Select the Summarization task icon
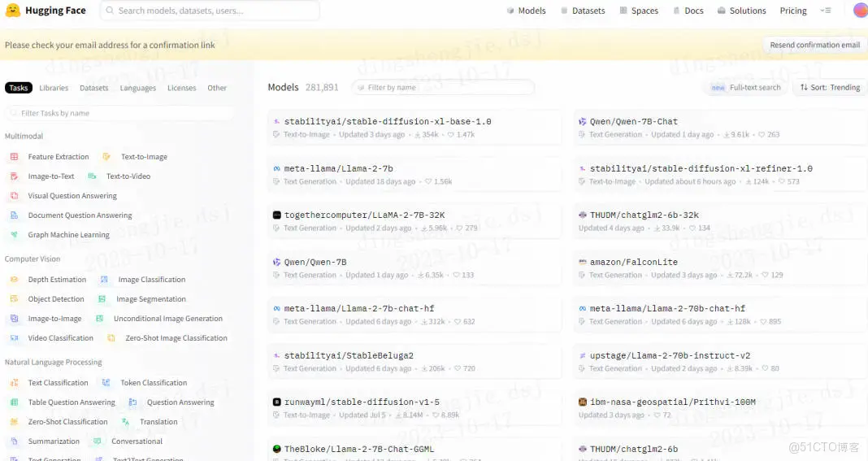 [15, 441]
